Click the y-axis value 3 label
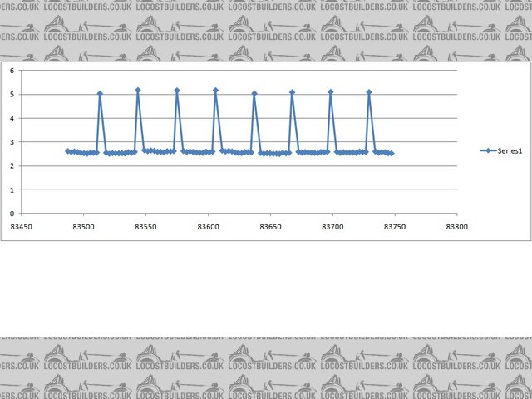Image resolution: width=532 pixels, height=399 pixels. [12, 142]
